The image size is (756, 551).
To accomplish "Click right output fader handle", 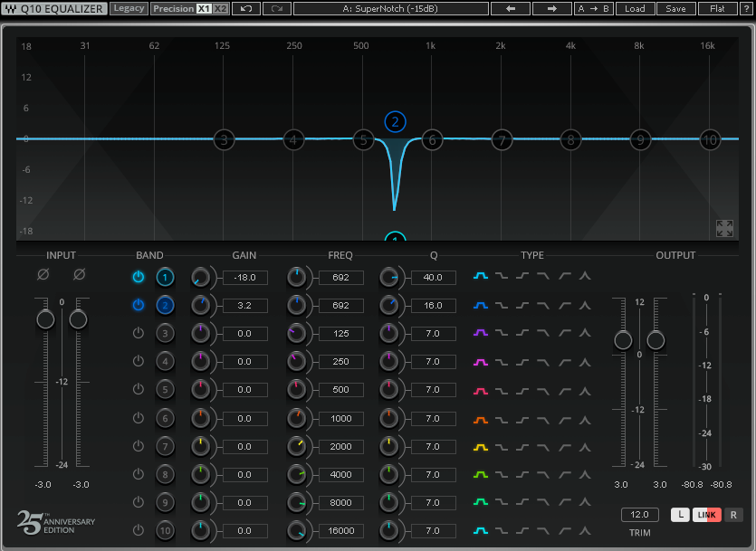I will coord(656,340).
